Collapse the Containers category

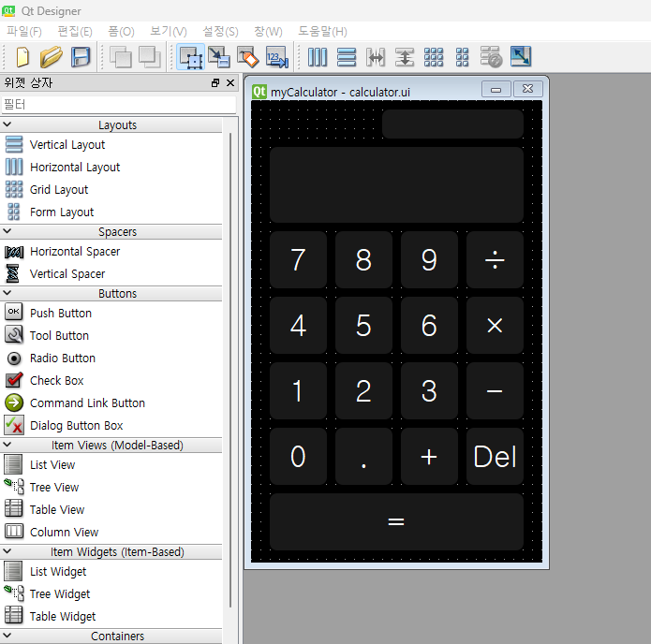tap(7, 636)
